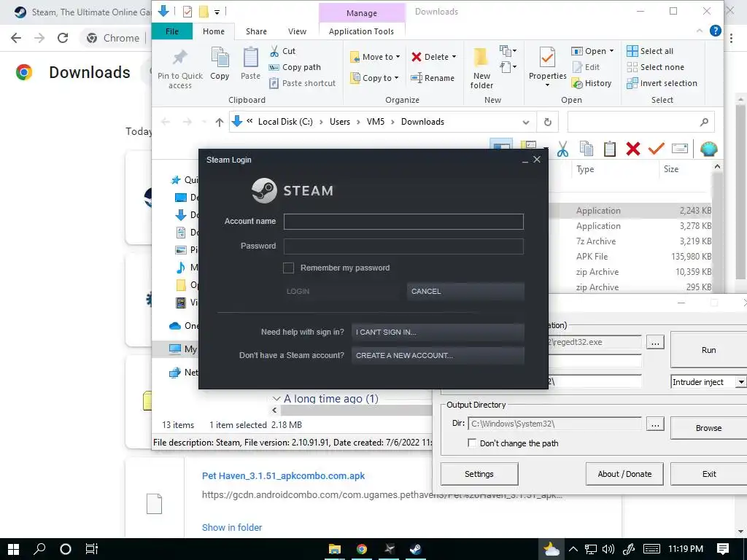Switch to the Share ribbon tab
Image resolution: width=747 pixels, height=560 pixels.
point(256,31)
